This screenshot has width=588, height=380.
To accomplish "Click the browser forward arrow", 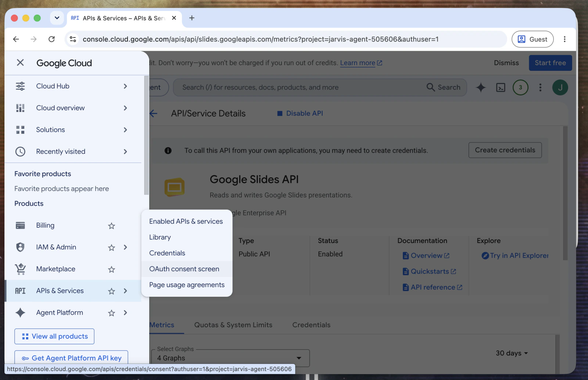I will pyautogui.click(x=33, y=39).
